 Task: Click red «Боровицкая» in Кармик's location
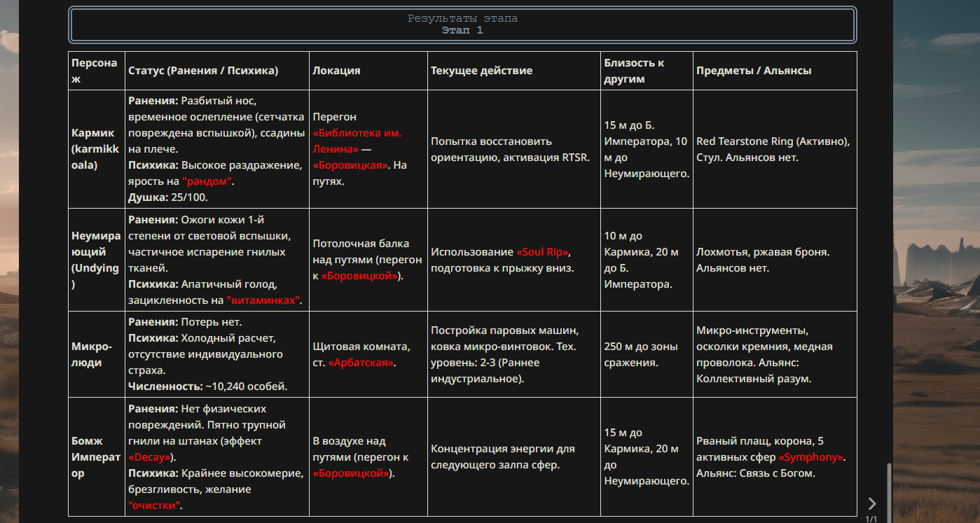350,165
